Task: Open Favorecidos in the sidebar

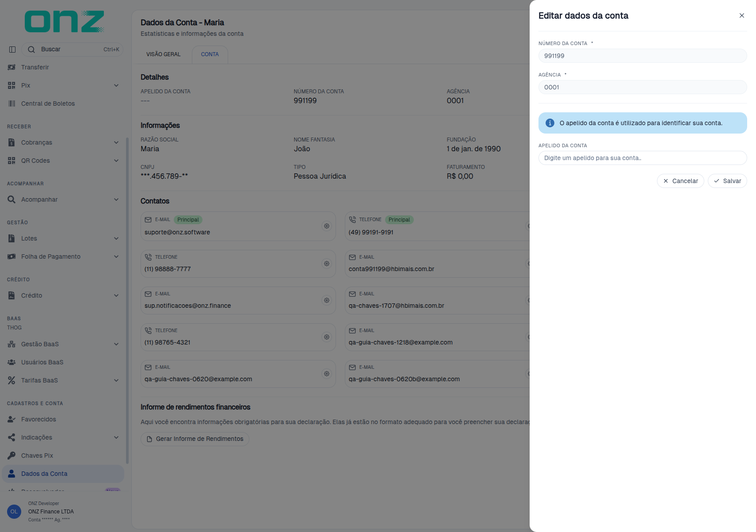Action: [38, 419]
